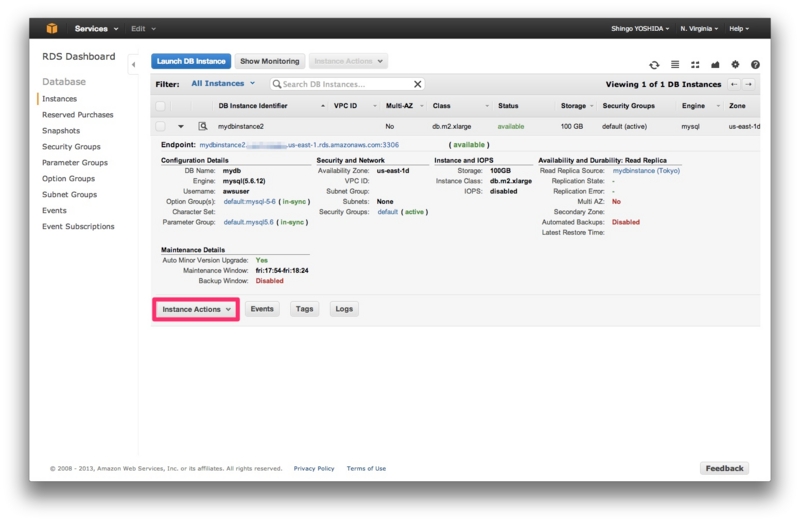Open the mydbinstance2 endpoint link
Screen dimensions: 800x522
point(299,145)
